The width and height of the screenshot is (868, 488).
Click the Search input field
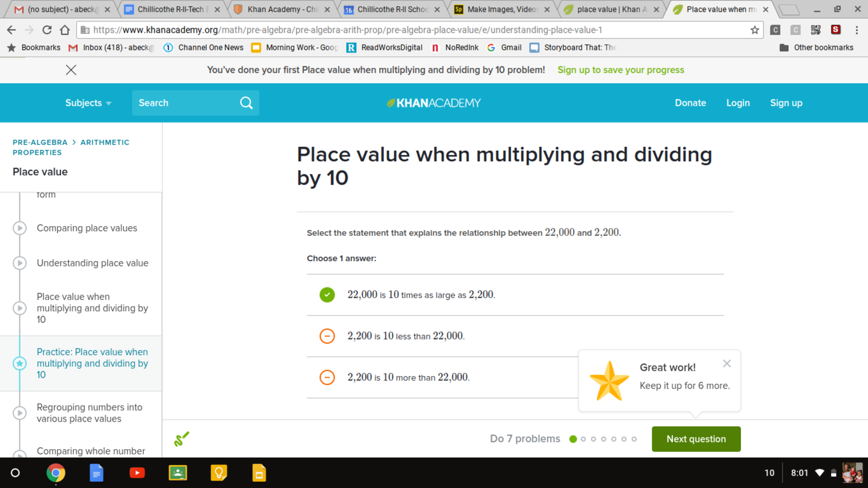click(184, 103)
